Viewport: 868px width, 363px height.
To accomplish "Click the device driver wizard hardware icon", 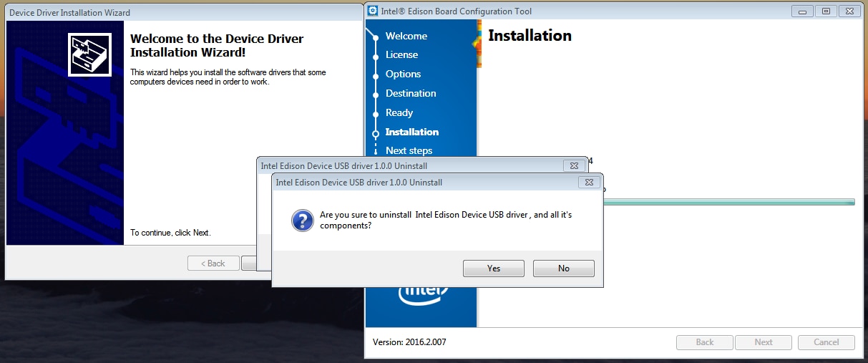I will [x=89, y=54].
